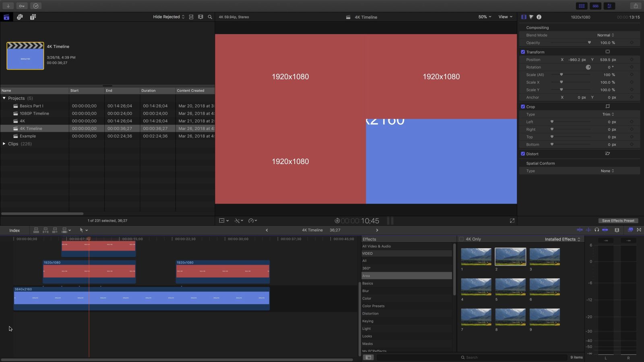Open the Photos and Audio sidebar
The image size is (644, 362).
coord(20,17)
